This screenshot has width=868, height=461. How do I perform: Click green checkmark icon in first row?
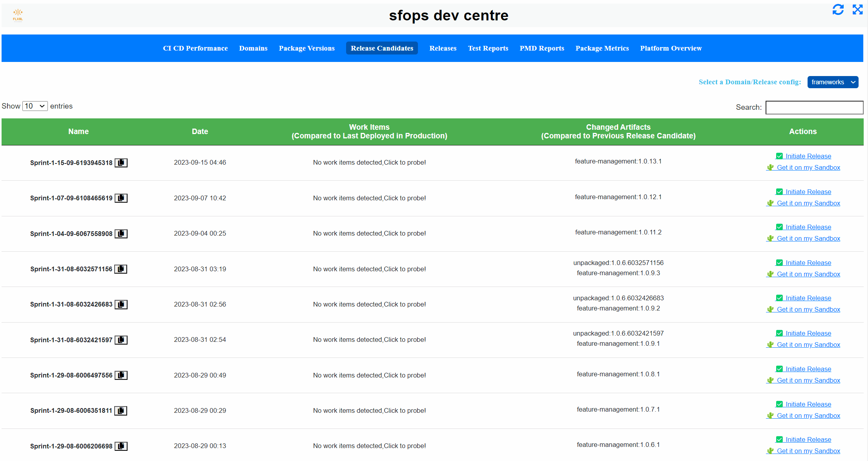pyautogui.click(x=779, y=156)
